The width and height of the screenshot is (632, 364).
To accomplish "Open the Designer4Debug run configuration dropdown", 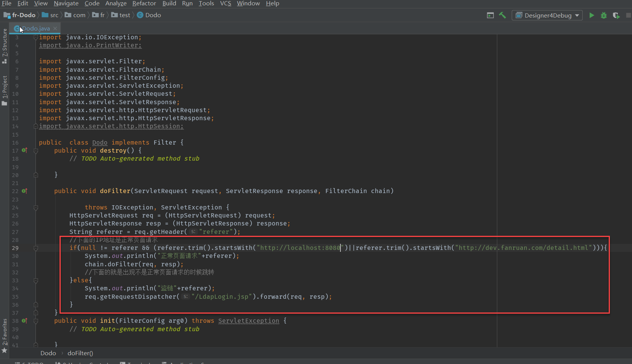I will coord(547,15).
